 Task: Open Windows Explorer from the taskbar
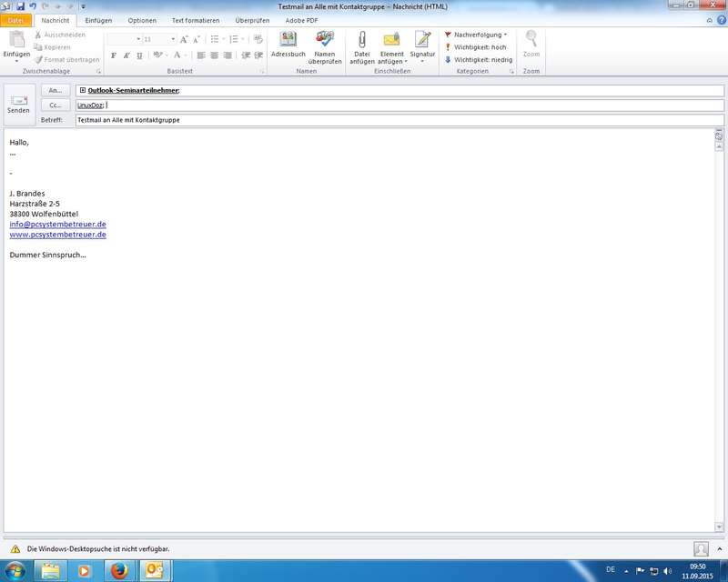pyautogui.click(x=51, y=570)
